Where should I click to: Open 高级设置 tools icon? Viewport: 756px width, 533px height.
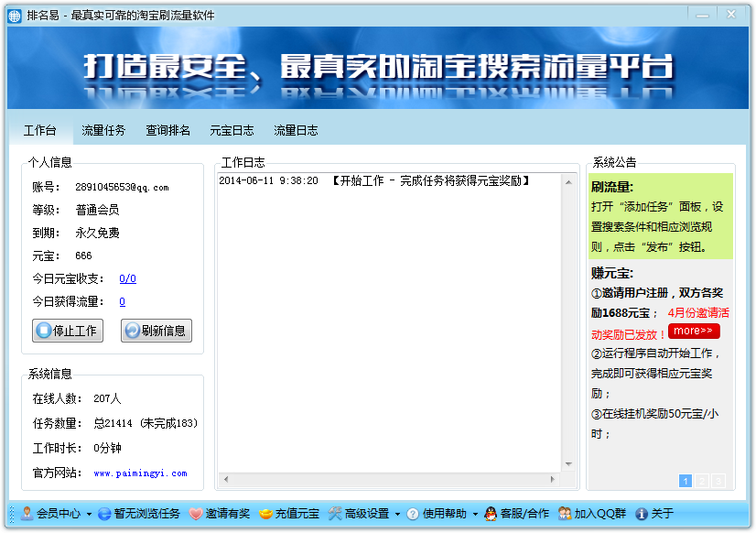[x=335, y=514]
